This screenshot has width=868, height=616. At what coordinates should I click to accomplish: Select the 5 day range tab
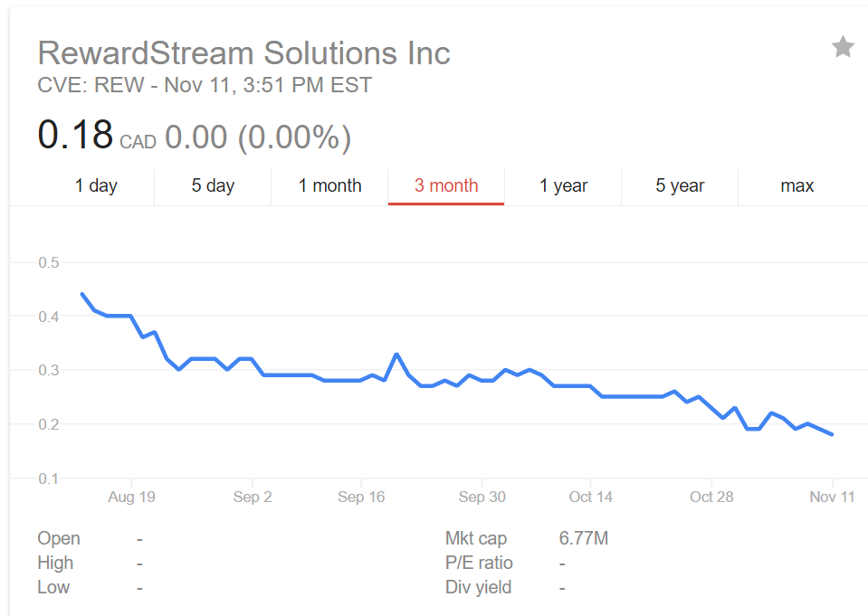pos(213,185)
